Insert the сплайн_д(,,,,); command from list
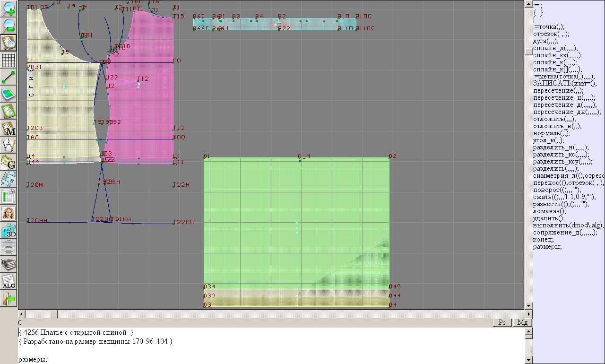The image size is (605, 364). (555, 48)
